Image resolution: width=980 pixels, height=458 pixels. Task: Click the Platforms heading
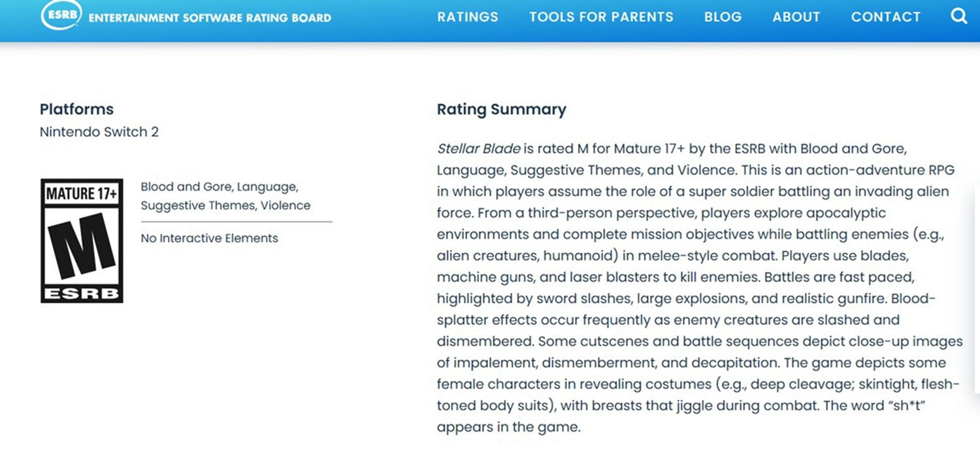click(x=76, y=109)
